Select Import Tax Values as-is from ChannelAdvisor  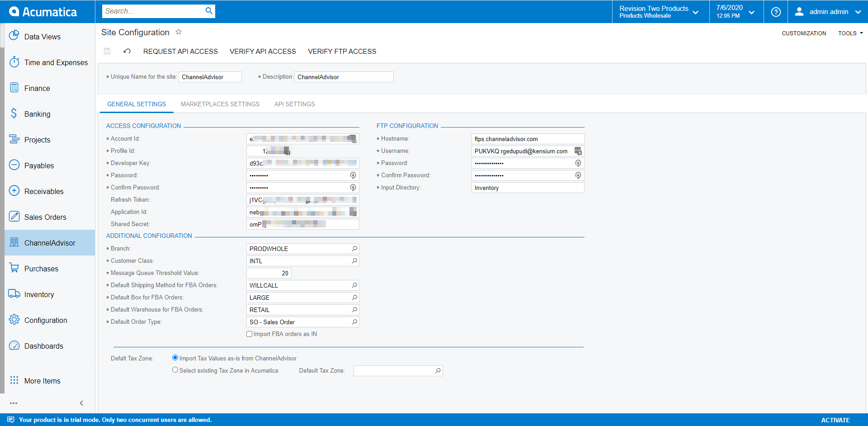pyautogui.click(x=175, y=358)
